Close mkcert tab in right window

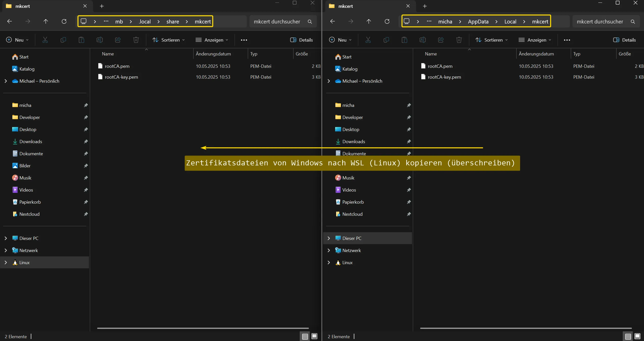(x=408, y=6)
